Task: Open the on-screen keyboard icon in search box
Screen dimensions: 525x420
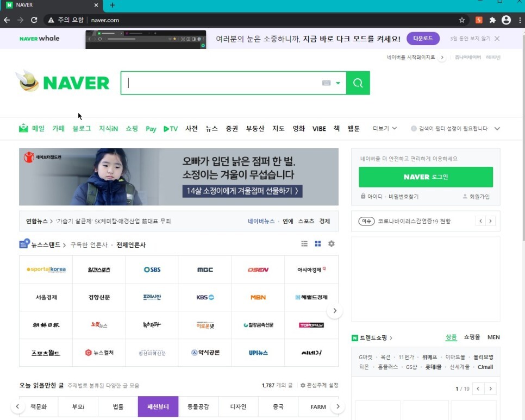Action: pyautogui.click(x=327, y=83)
